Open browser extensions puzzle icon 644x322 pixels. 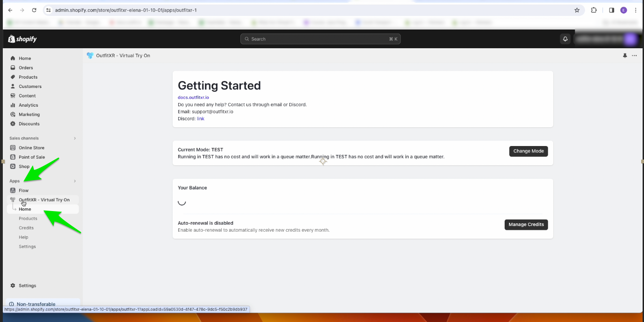tap(594, 10)
